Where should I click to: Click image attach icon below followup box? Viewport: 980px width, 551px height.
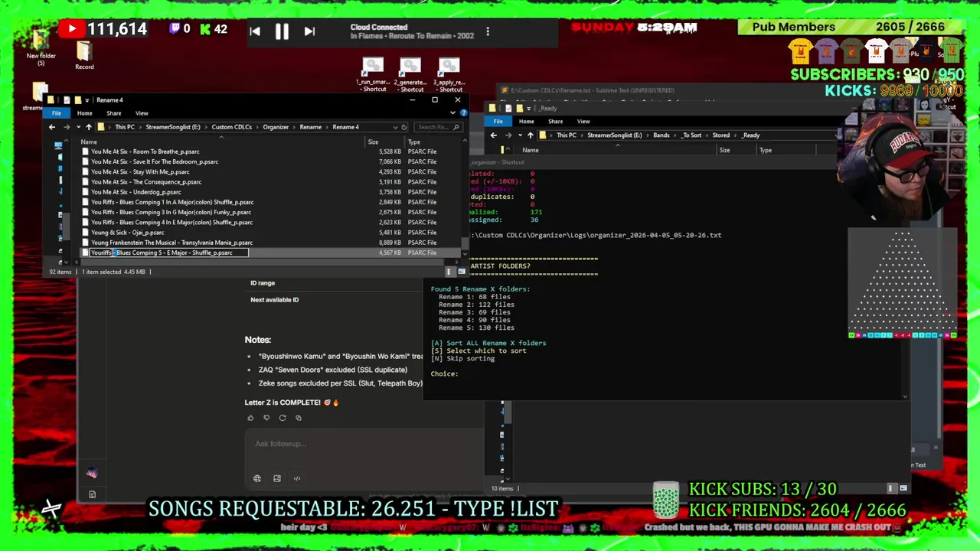click(277, 478)
